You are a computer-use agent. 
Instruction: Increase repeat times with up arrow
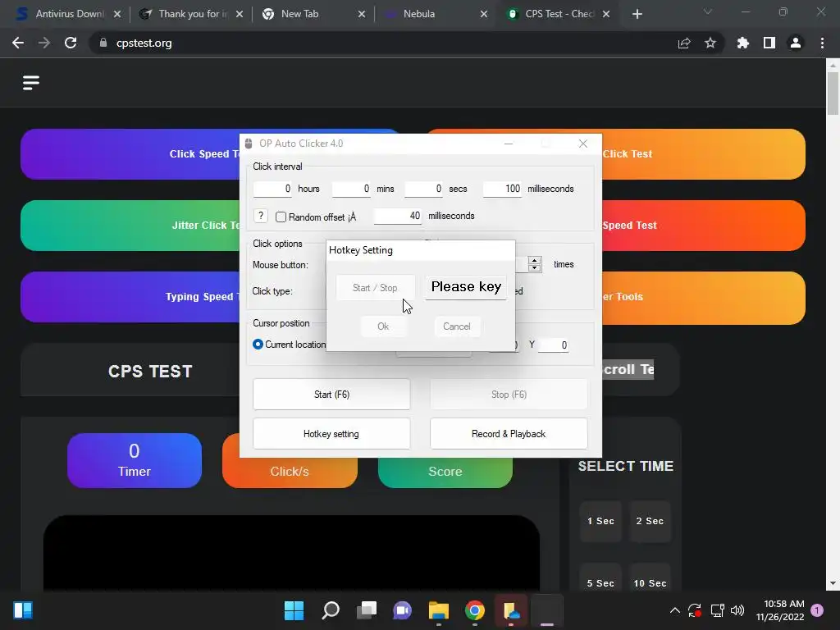click(534, 260)
